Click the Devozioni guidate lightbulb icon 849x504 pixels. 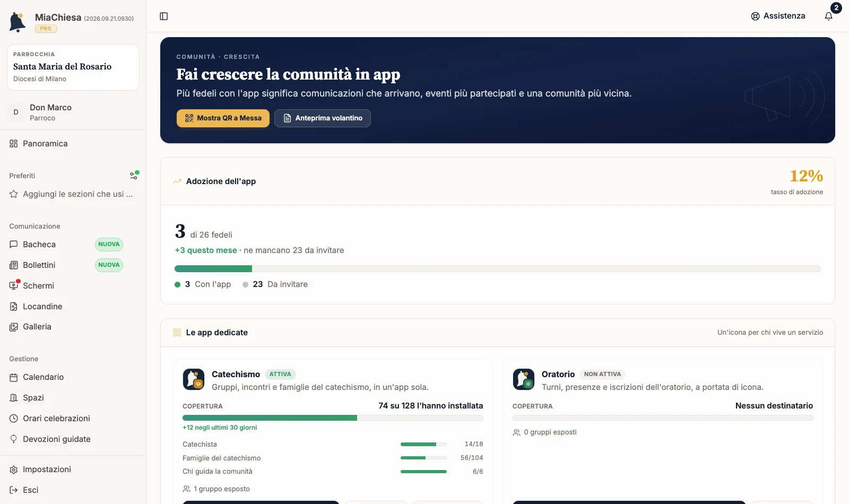[x=14, y=439]
